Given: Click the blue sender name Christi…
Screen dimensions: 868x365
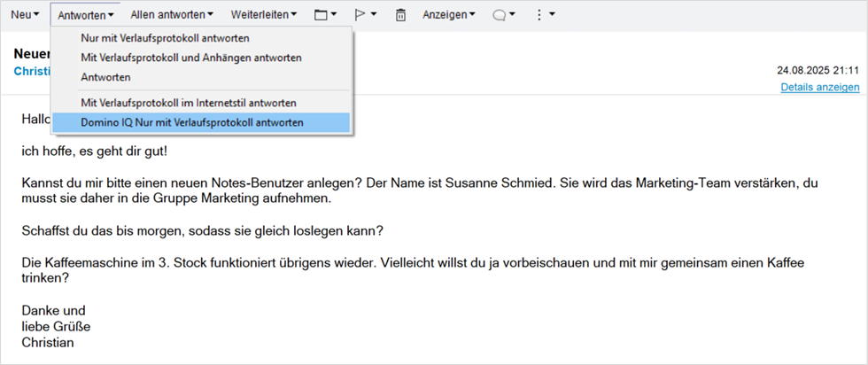Looking at the screenshot, I should click(32, 71).
